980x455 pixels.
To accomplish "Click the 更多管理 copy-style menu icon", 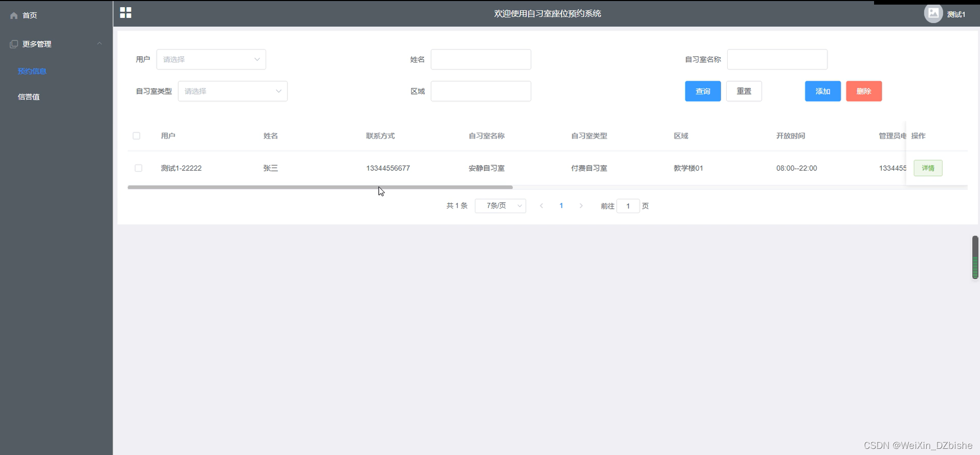I will [x=14, y=44].
